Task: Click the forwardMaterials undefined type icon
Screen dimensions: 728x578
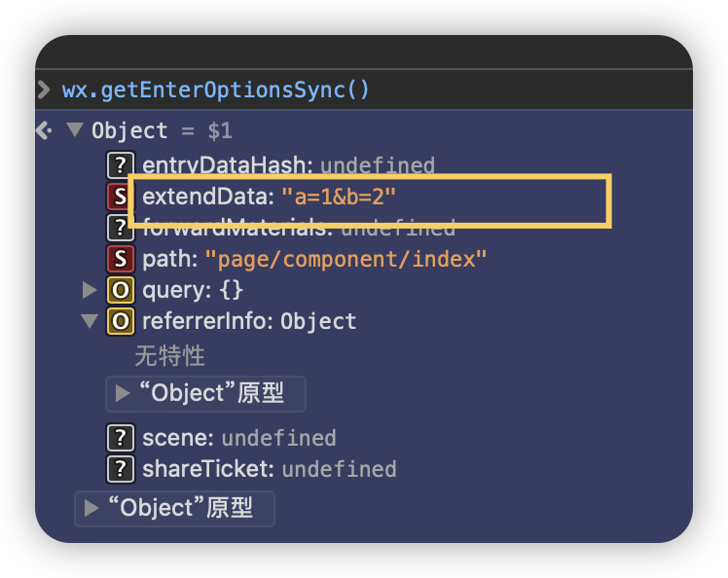Action: [120, 228]
